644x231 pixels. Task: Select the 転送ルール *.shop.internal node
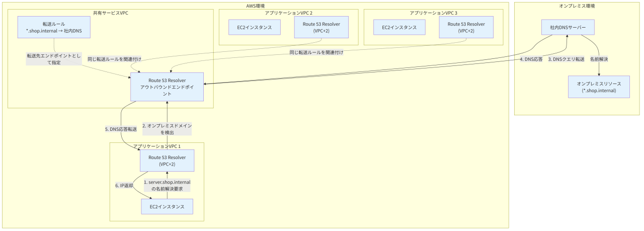coord(54,27)
